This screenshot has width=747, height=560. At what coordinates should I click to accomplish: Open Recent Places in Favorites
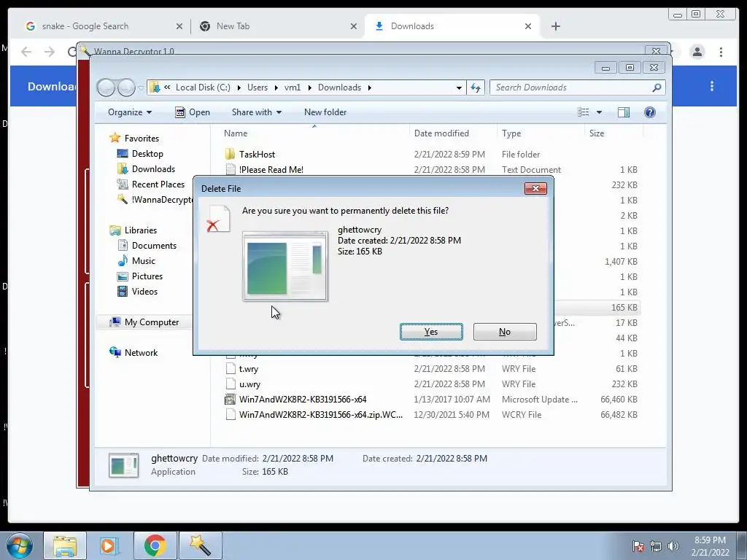(158, 184)
